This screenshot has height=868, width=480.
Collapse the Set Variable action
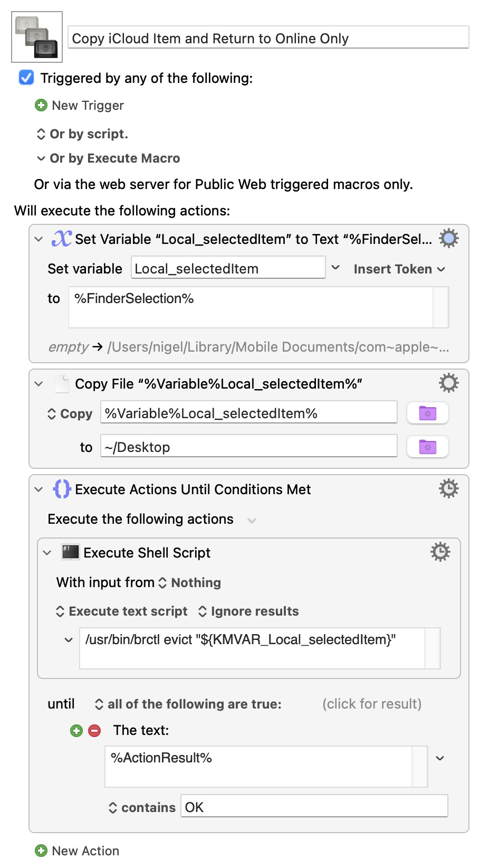[x=39, y=239]
